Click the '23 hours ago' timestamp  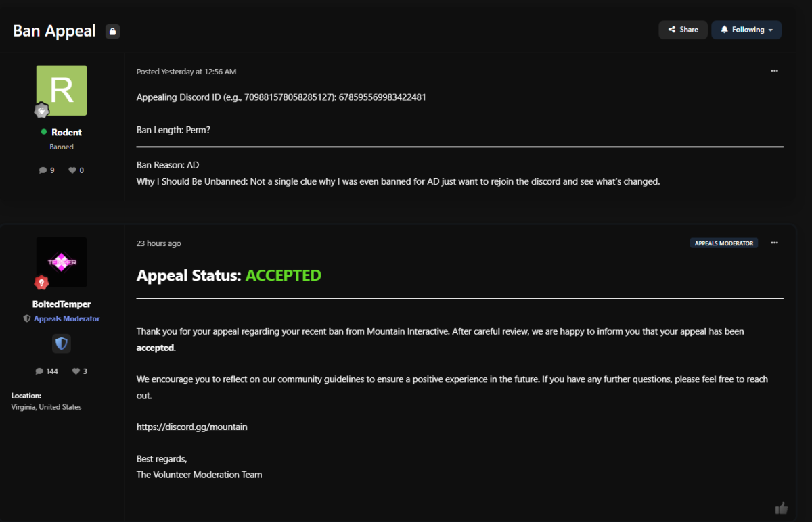click(x=159, y=243)
